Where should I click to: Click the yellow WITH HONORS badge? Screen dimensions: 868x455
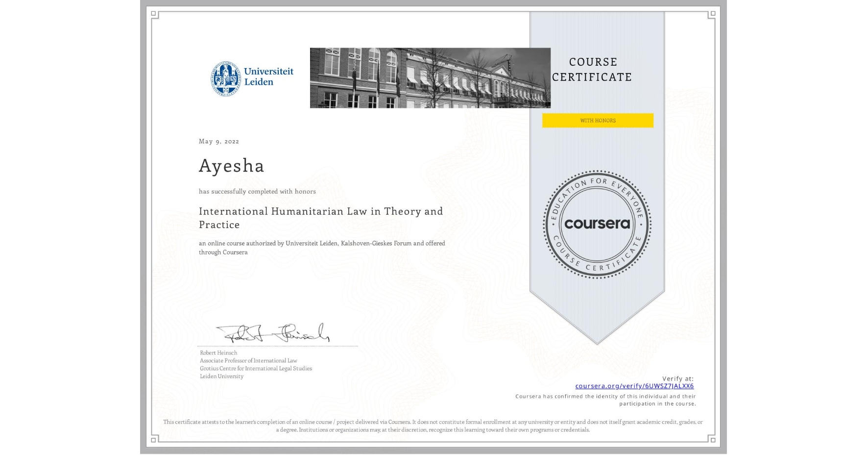[598, 120]
